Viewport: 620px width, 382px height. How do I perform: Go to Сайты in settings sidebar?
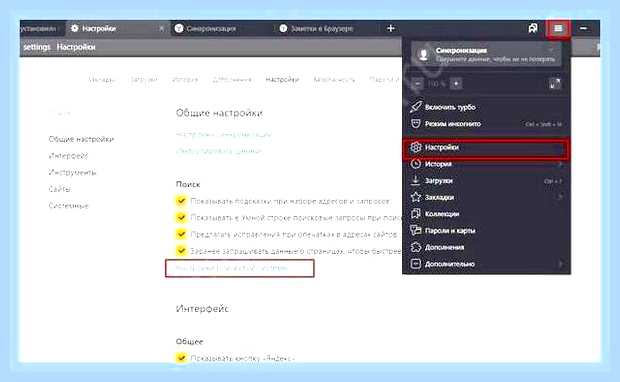tap(59, 189)
